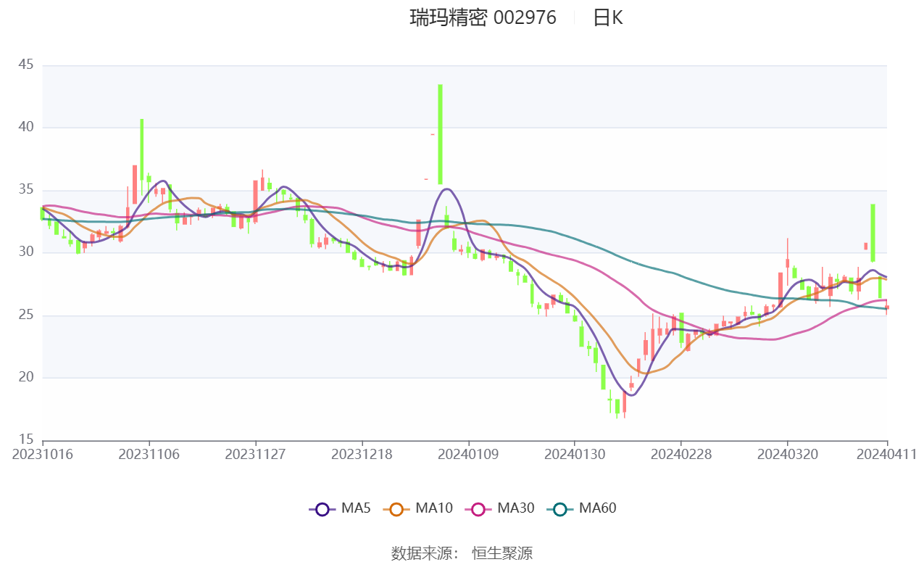This screenshot has height=562, width=924.
Task: Click the 恒生聚源 data source text
Action: pos(502,553)
